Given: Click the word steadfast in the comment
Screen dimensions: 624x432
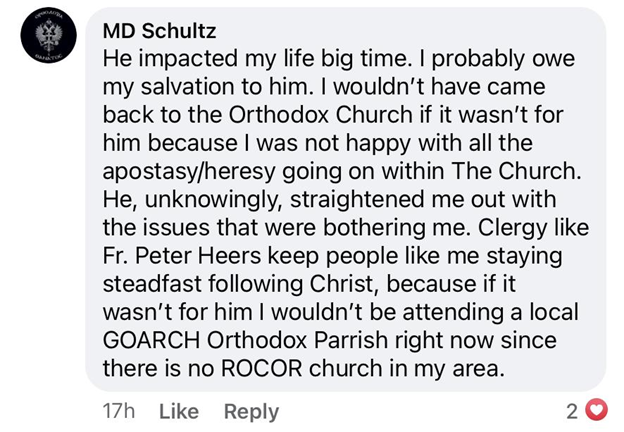Looking at the screenshot, I should click(x=152, y=284).
